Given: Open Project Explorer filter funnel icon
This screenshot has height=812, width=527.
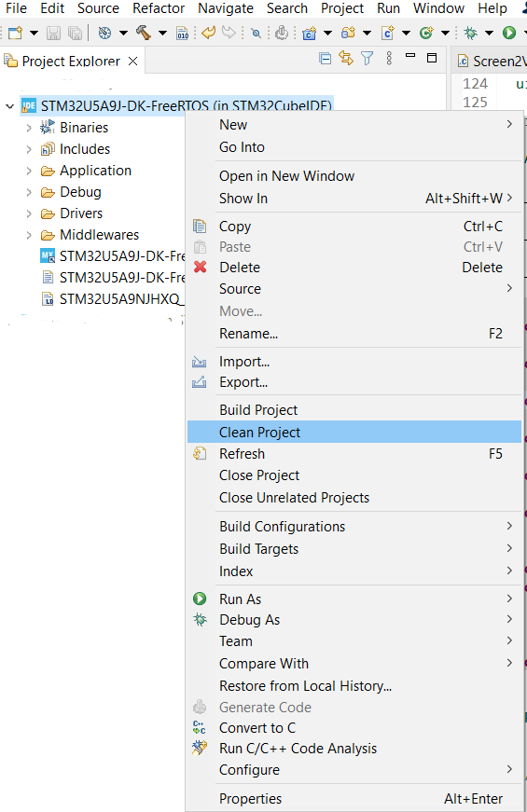Looking at the screenshot, I should coord(367,58).
